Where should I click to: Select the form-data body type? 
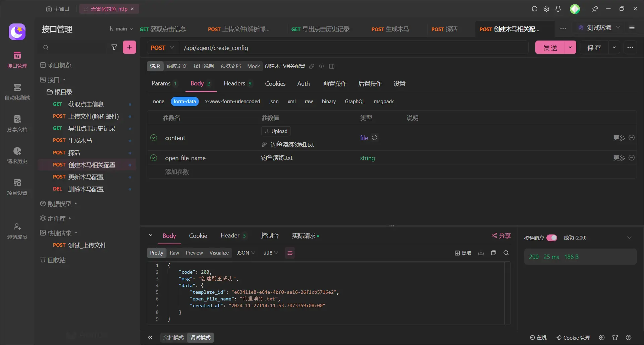pyautogui.click(x=185, y=101)
